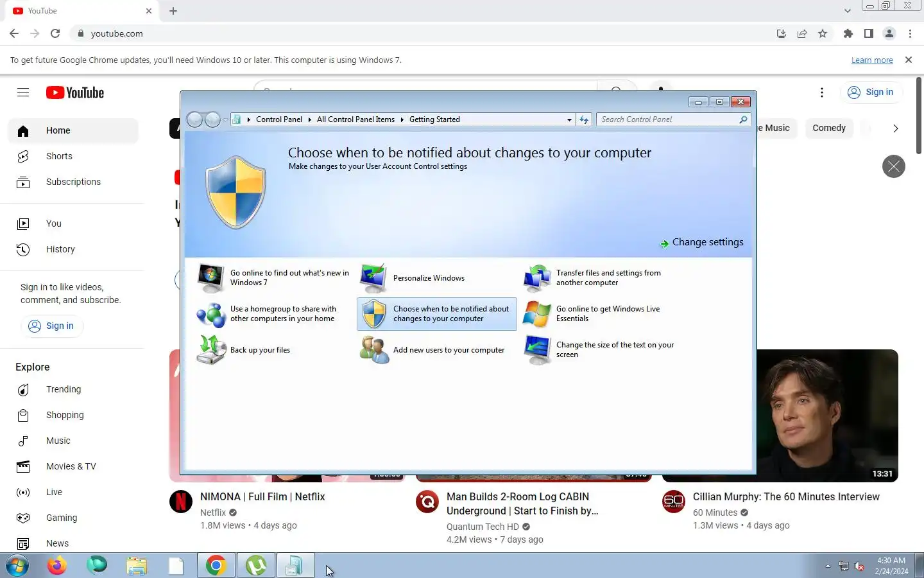Screen dimensions: 924x578
Task: Click the Sign in button at top right
Action: point(871,92)
